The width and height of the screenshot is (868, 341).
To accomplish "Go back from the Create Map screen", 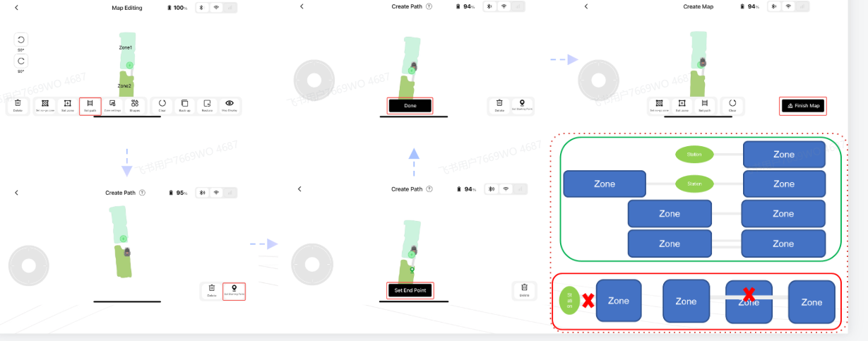I will (585, 6).
